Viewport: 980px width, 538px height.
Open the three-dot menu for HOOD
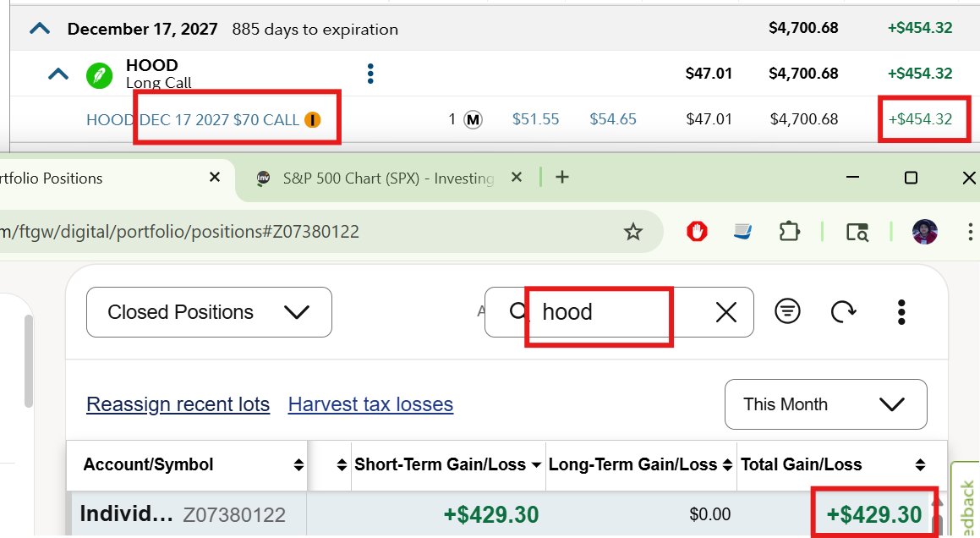pyautogui.click(x=370, y=74)
